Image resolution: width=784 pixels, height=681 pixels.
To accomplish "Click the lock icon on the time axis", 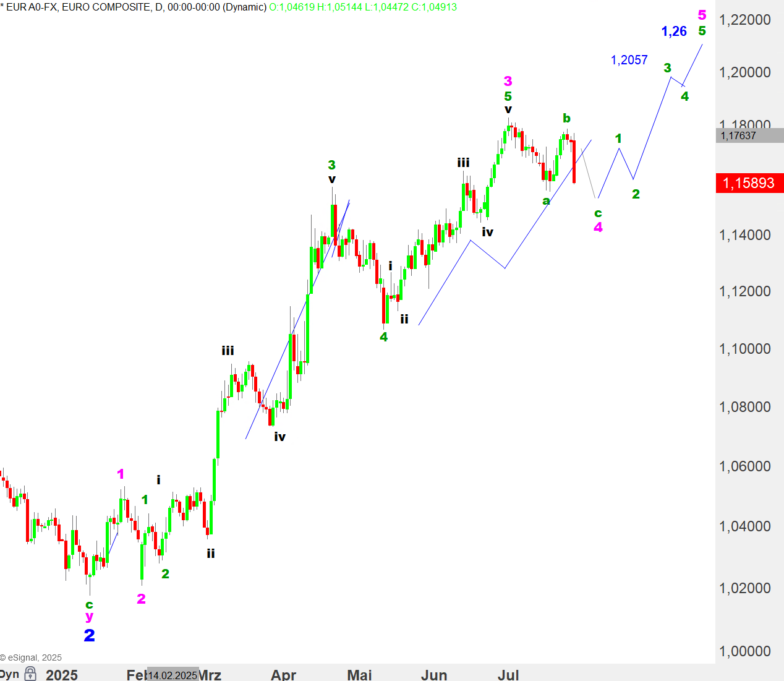I will (30, 674).
